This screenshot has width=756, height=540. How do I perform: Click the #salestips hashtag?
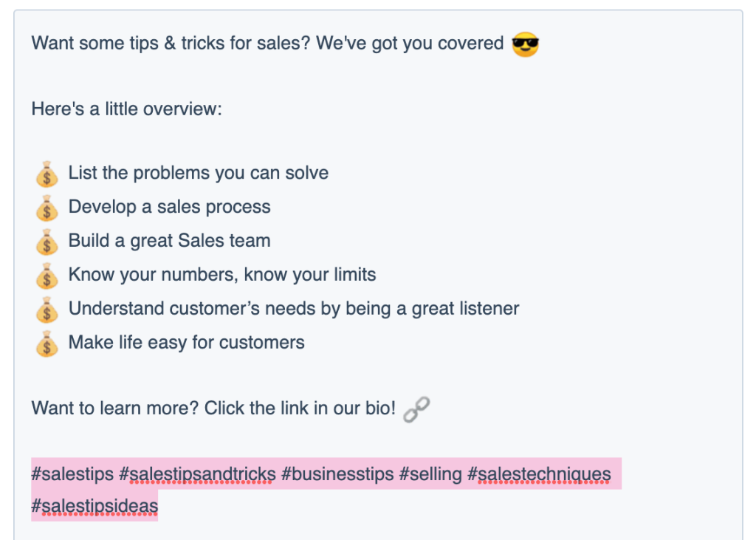[x=72, y=474]
